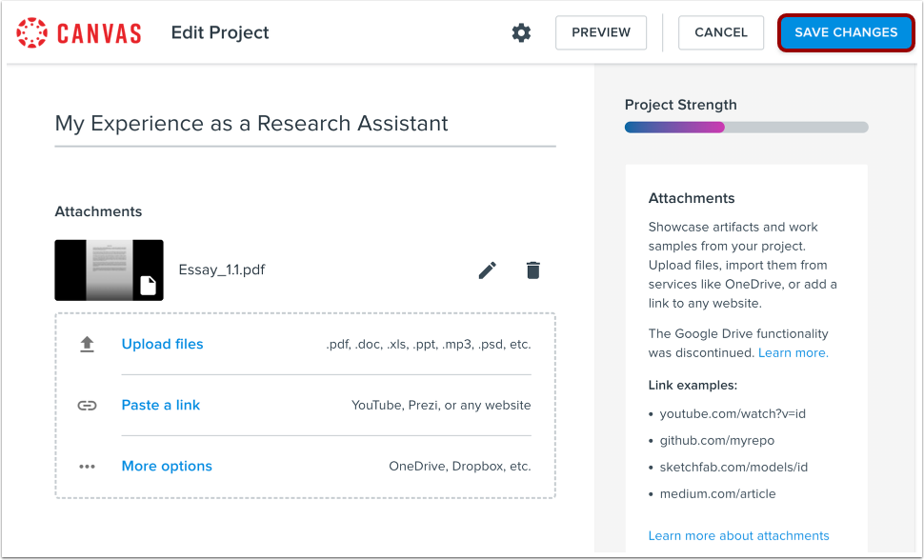Viewport: 924px width, 560px height.
Task: Open the Essay_1.1.pdf thumbnail
Action: pyautogui.click(x=109, y=270)
